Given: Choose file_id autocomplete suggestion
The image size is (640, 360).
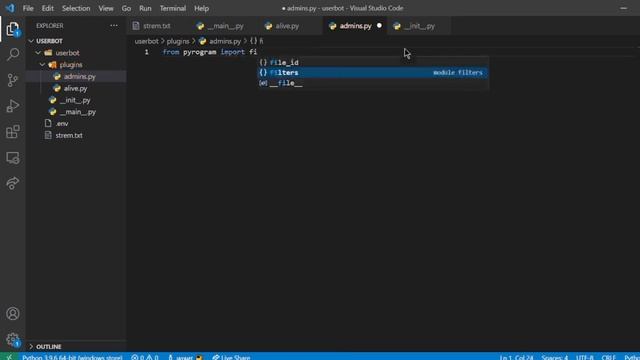Looking at the screenshot, I should click(x=373, y=62).
